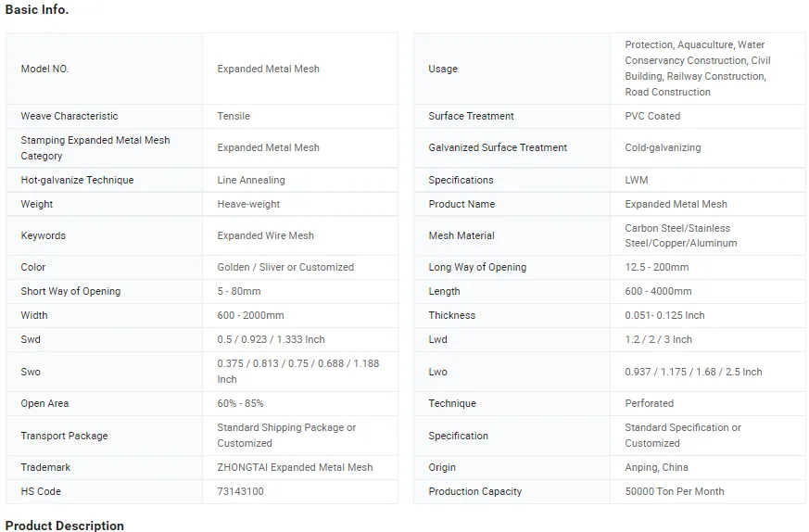Click the LWM specifications value
This screenshot has height=532, width=809.
coord(637,180)
